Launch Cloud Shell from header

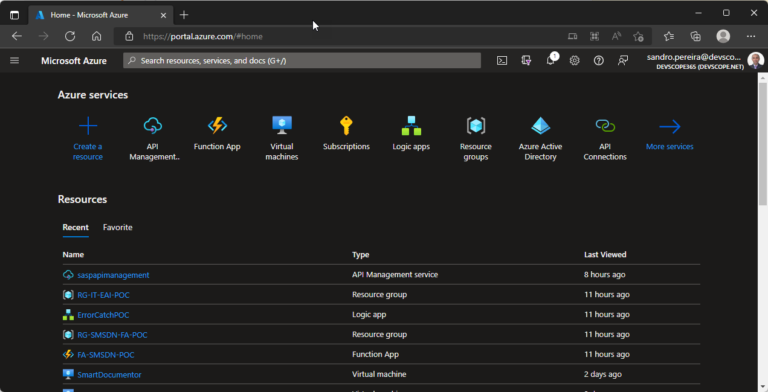[x=502, y=61]
